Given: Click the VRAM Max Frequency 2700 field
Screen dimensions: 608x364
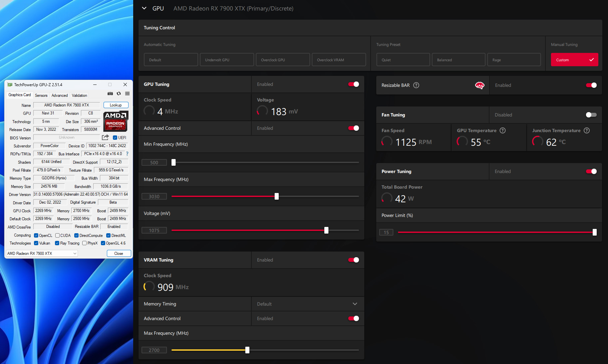Looking at the screenshot, I should pos(154,350).
